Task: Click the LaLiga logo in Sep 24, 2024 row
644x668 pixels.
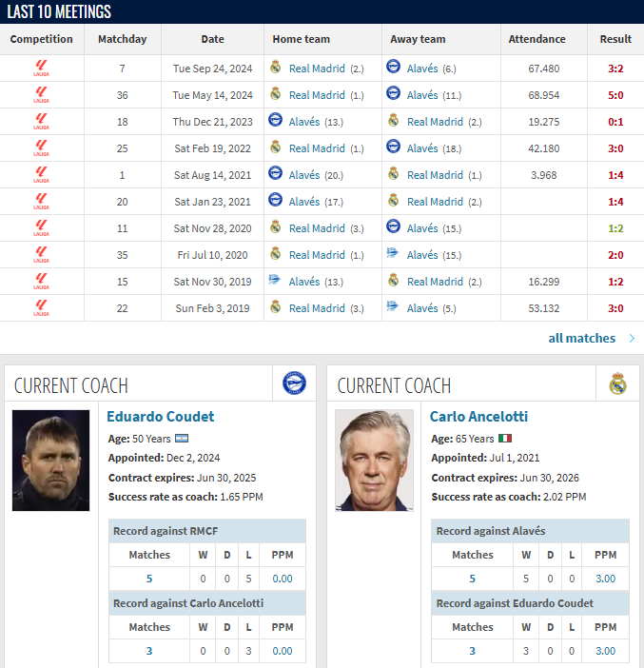Action: 41,69
